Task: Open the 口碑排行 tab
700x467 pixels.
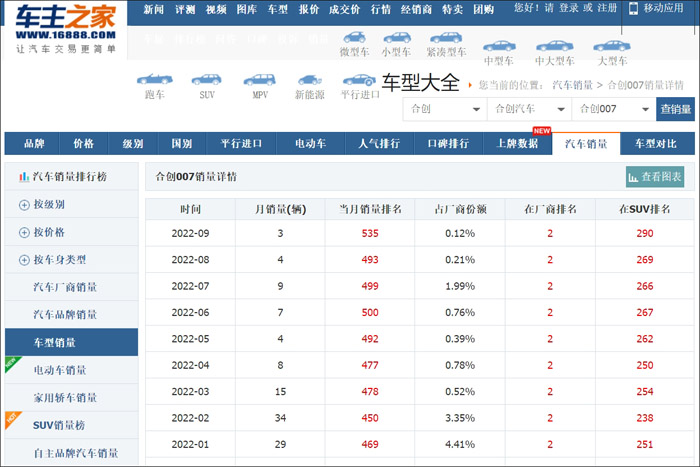Action: [x=449, y=144]
